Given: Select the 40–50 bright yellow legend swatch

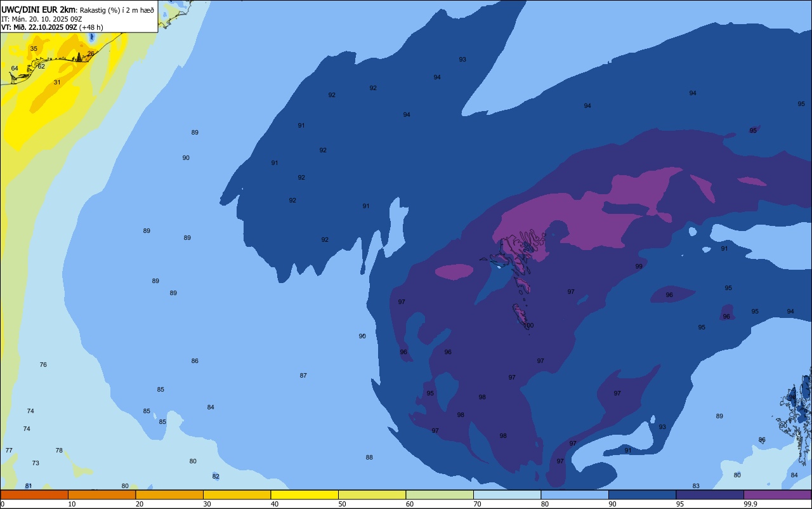Looking at the screenshot, I should [x=304, y=494].
